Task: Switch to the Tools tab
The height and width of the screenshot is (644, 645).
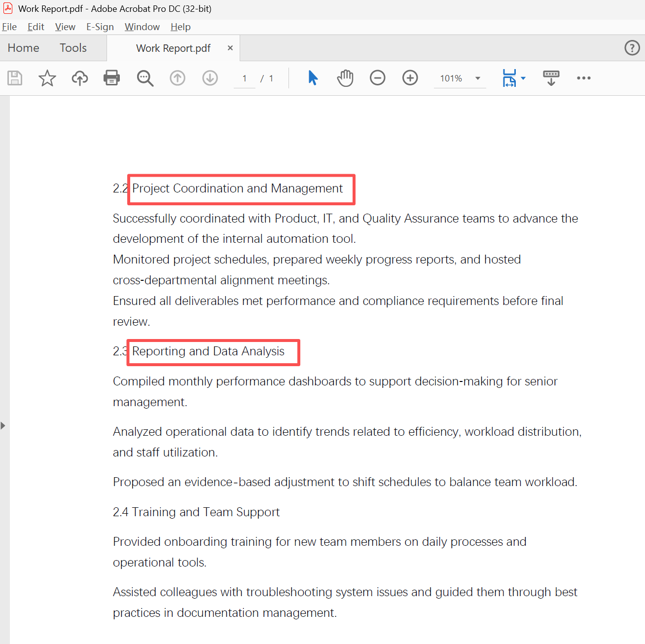Action: (73, 48)
